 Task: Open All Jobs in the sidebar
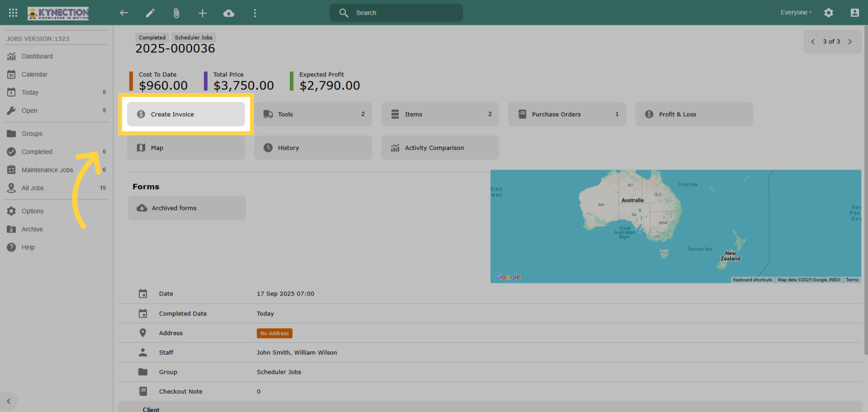[x=56, y=188]
